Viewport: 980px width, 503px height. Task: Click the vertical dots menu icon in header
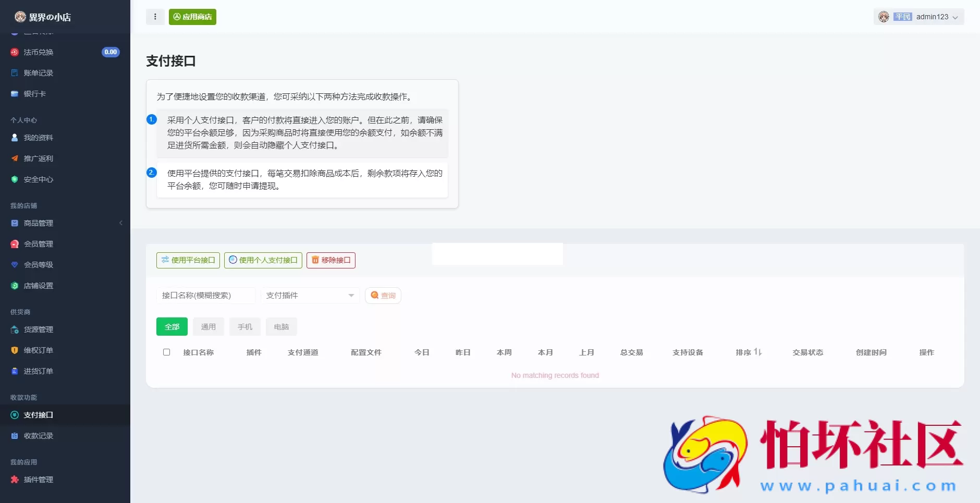tap(155, 17)
